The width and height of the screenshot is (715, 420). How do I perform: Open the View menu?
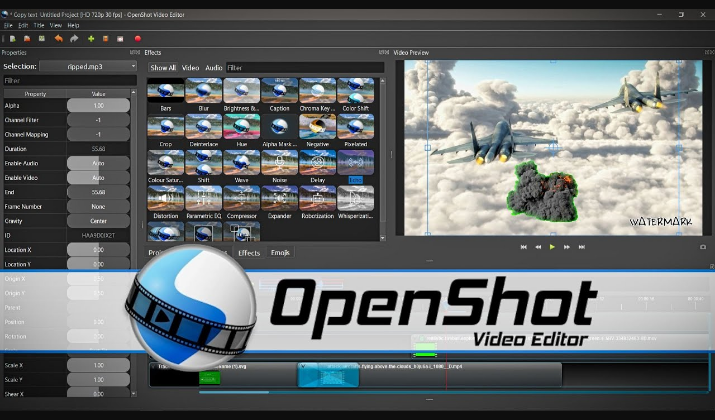pyautogui.click(x=56, y=26)
